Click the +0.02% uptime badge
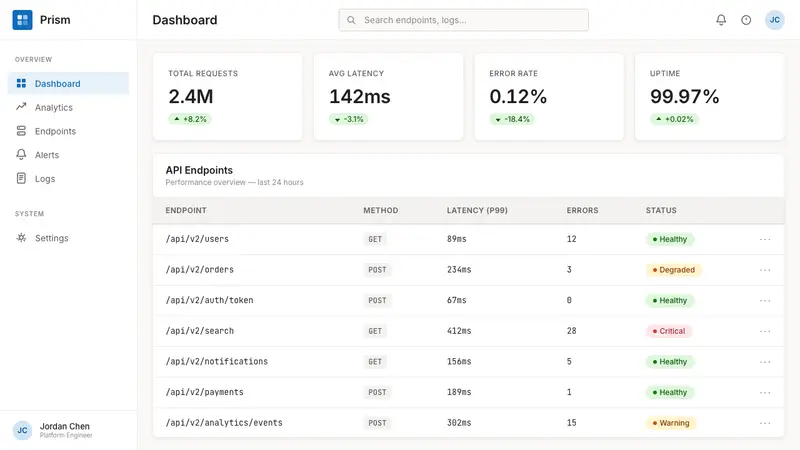 coord(674,119)
